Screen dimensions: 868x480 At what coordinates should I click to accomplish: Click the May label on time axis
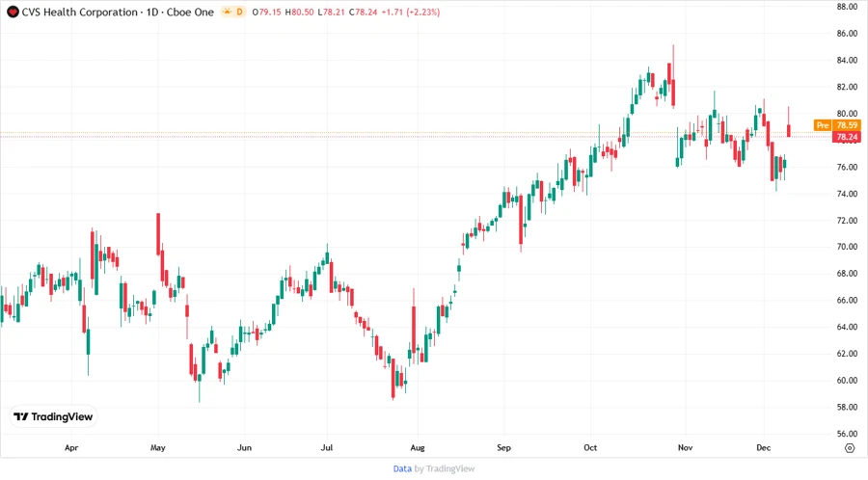[x=158, y=448]
